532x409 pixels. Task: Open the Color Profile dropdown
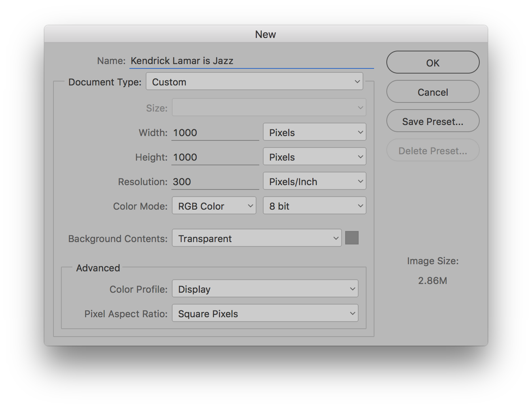[265, 289]
